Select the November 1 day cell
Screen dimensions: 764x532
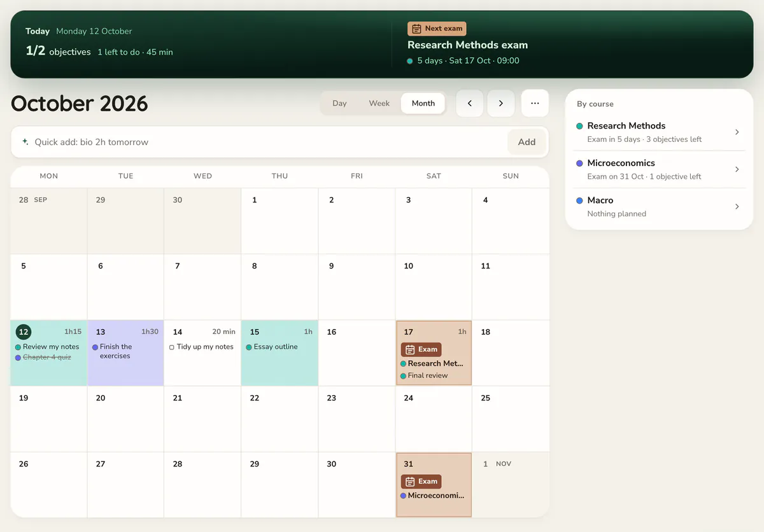pos(511,484)
